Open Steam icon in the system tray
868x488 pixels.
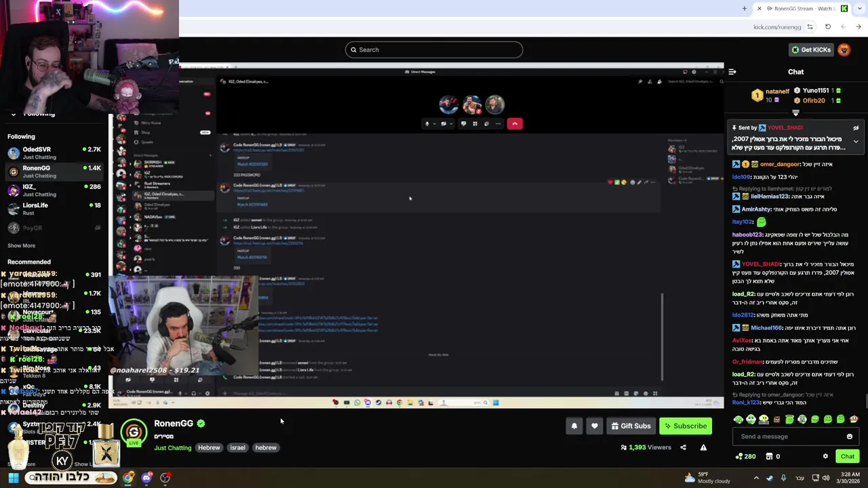click(x=770, y=478)
